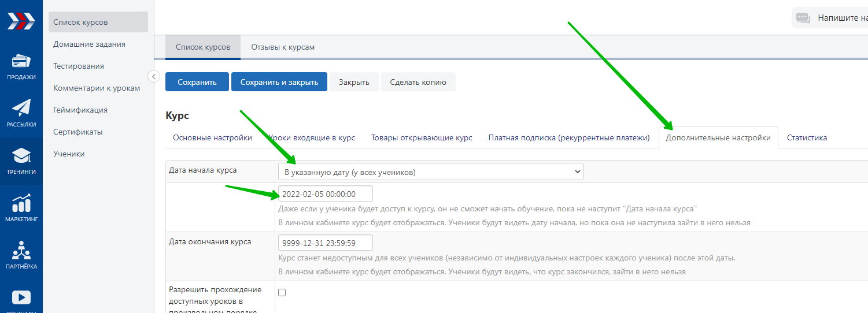Select the Тренинги graduation cap icon

coord(21,156)
